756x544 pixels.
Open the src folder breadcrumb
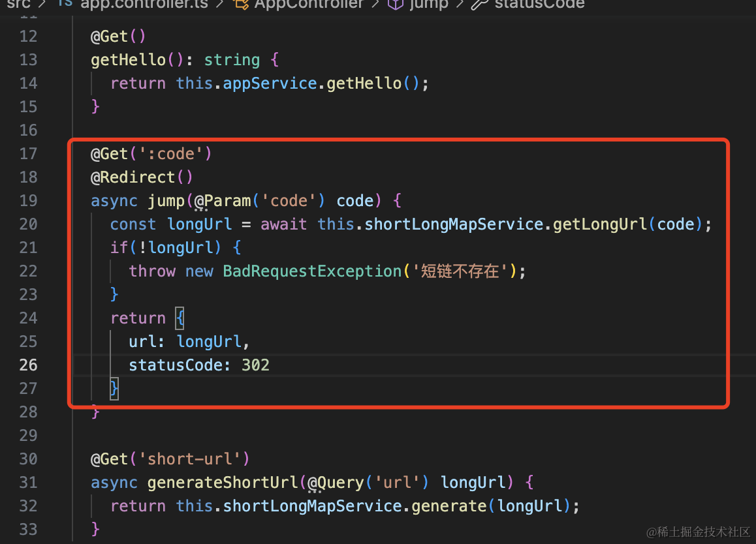tap(19, 4)
